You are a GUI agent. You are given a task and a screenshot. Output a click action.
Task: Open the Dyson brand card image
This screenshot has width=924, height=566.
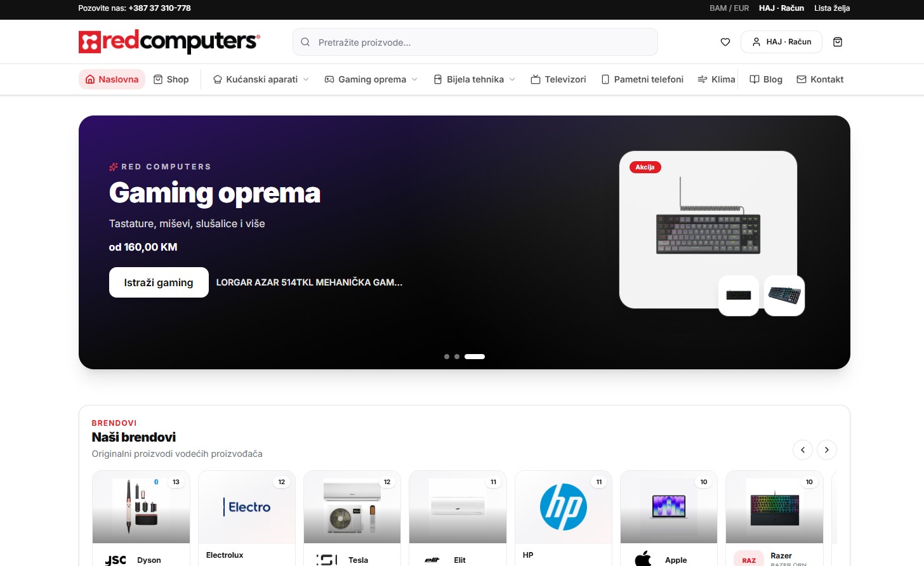(141, 507)
